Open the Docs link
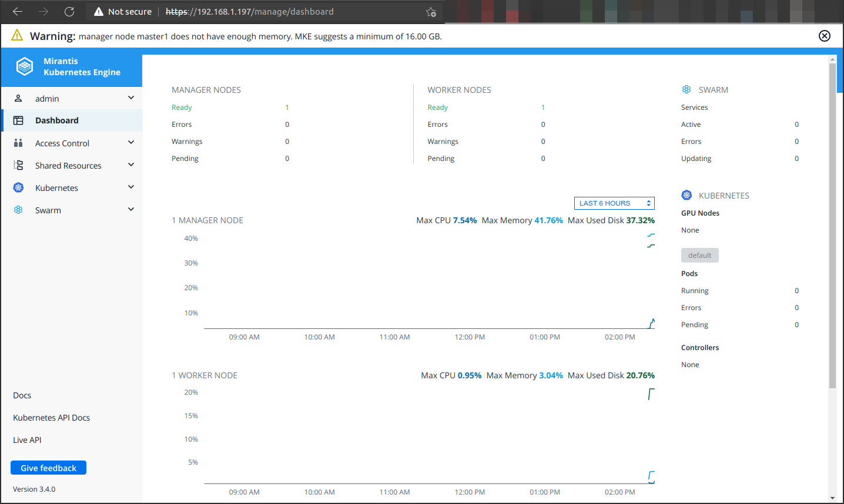This screenshot has height=504, width=844. pos(22,395)
